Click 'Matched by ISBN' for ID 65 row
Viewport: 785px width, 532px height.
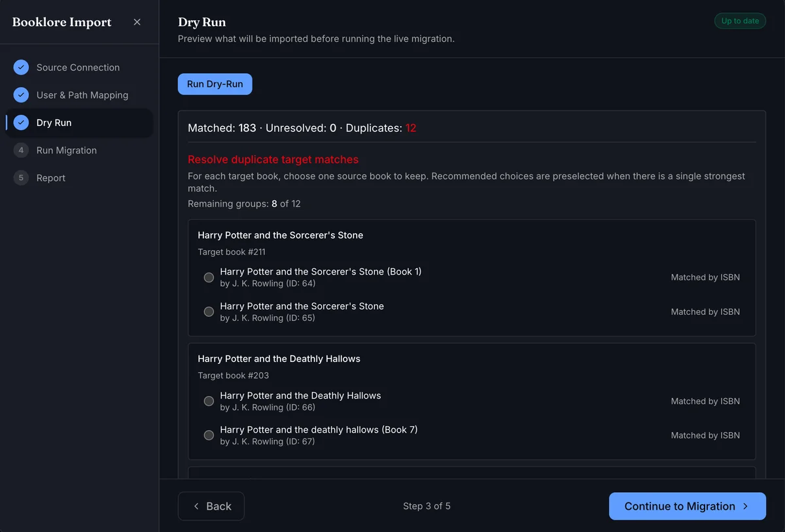pyautogui.click(x=705, y=312)
